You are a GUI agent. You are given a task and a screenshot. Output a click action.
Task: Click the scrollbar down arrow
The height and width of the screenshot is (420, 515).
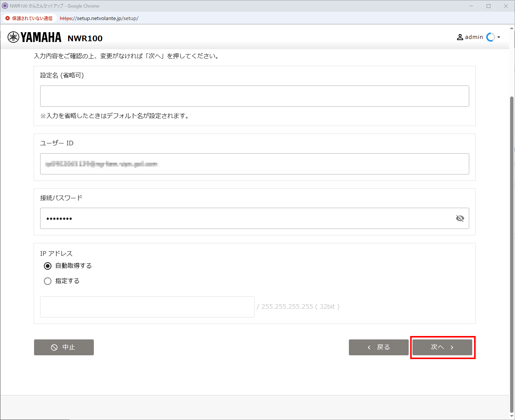click(512, 417)
